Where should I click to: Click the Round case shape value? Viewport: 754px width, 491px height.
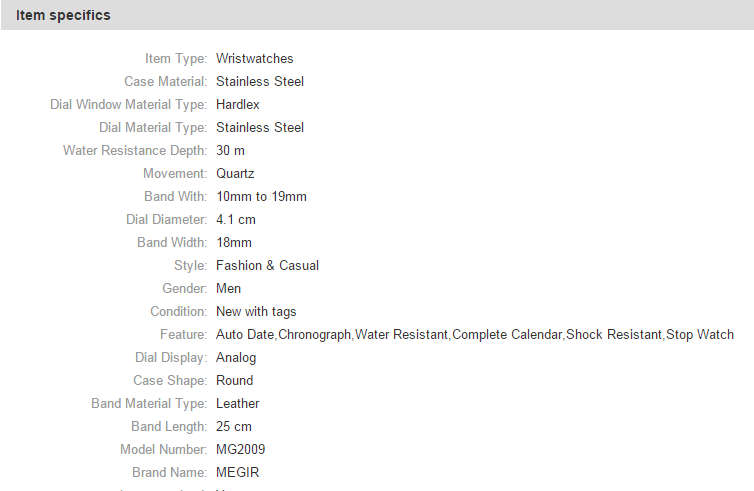tap(235, 380)
